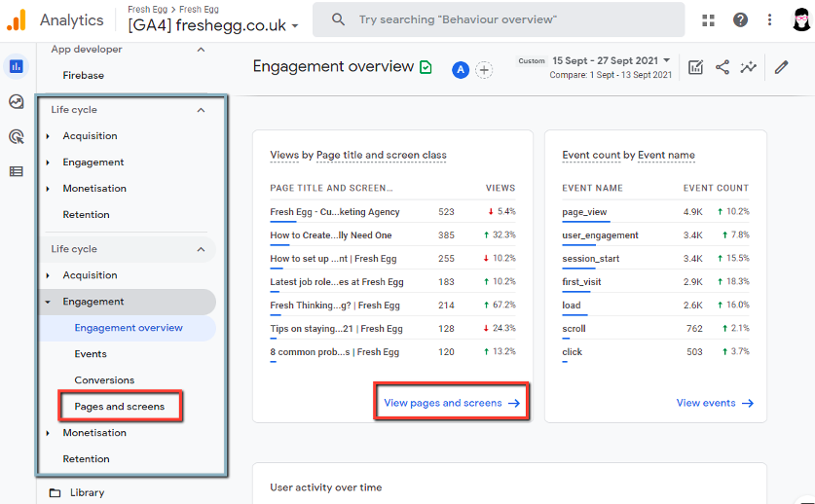The height and width of the screenshot is (504, 815).
Task: Open the Insights sparkline icon
Action: point(748,67)
